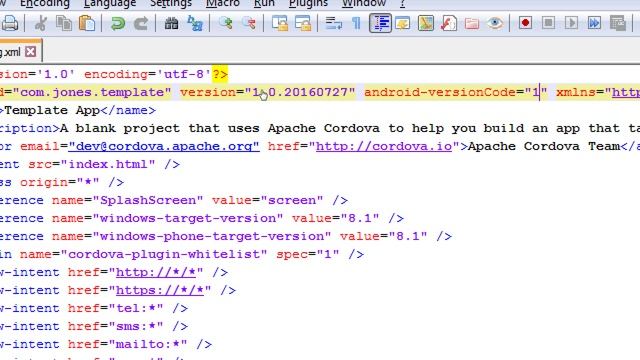Click the spec="1" attribute
The image size is (640, 360).
coord(308,254)
